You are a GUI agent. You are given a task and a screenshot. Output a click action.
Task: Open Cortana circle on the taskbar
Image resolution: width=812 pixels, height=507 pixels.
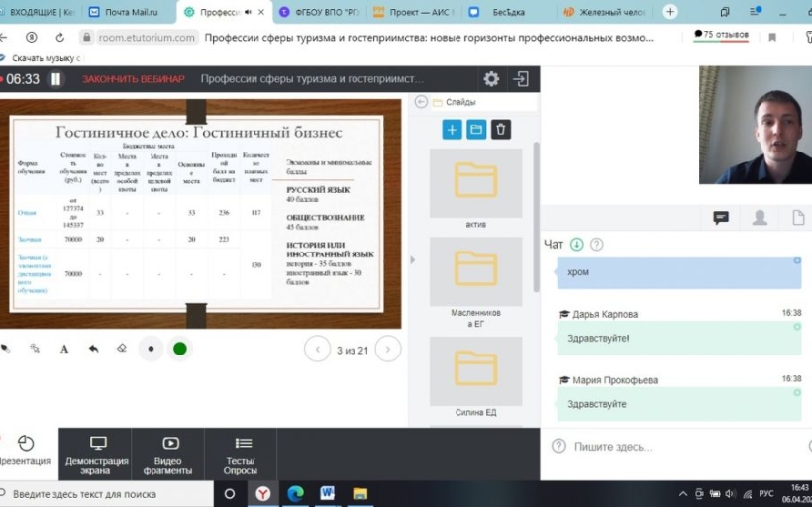click(230, 494)
